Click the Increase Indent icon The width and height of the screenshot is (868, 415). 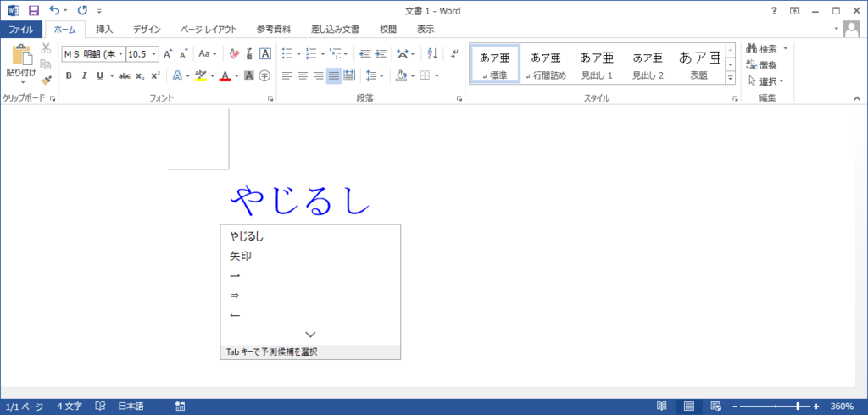pos(381,53)
